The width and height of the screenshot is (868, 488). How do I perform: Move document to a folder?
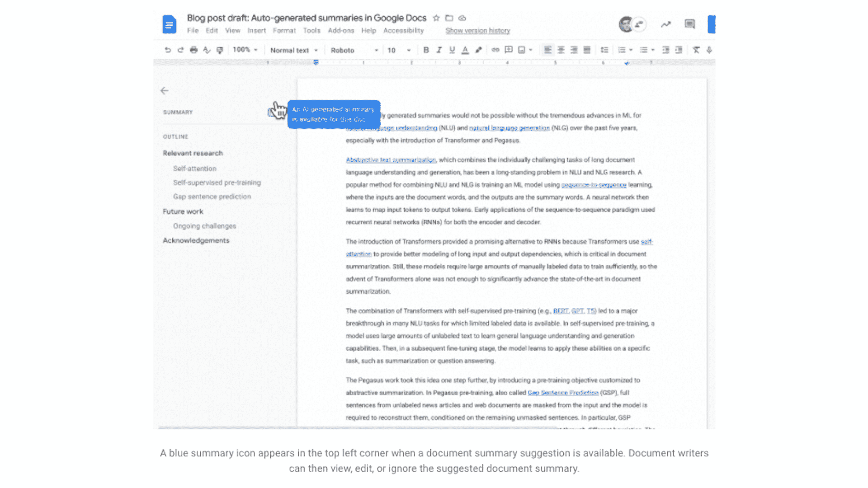[449, 18]
